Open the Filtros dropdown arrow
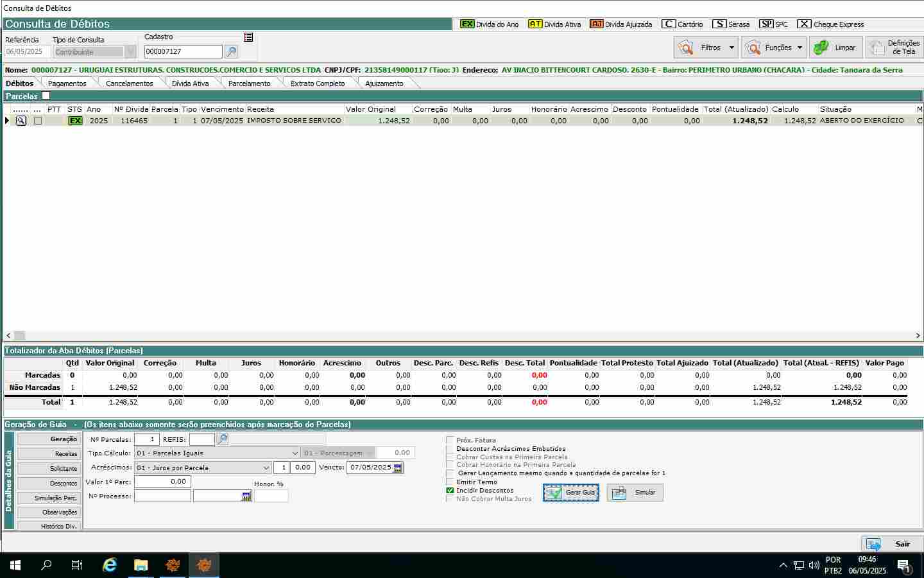This screenshot has height=578, width=924. [731, 48]
